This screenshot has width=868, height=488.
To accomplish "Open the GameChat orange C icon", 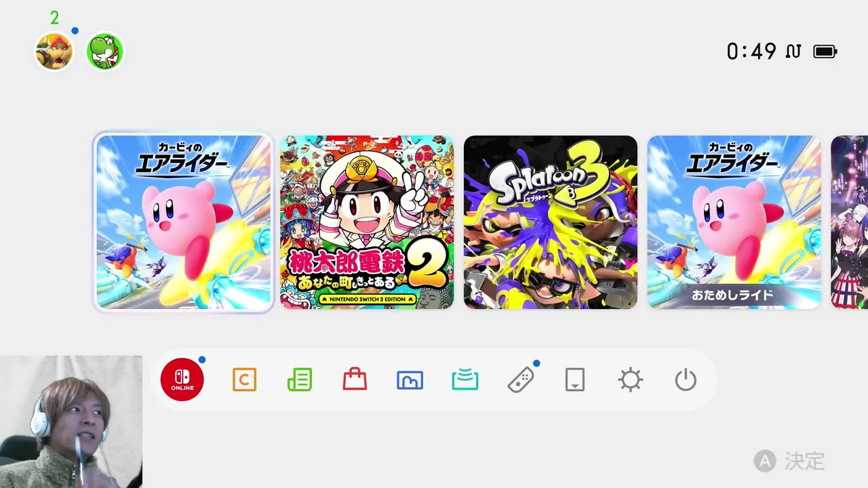I will (x=244, y=380).
